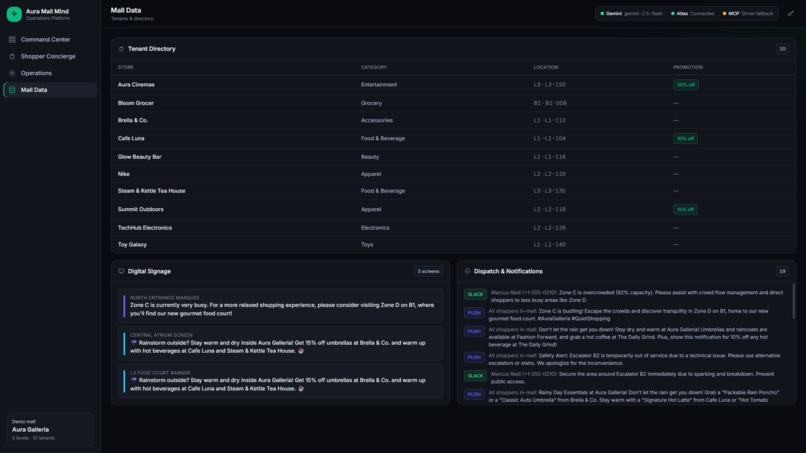Click the PUSH tag for Rainy Day Essentials
The image size is (806, 453).
(474, 394)
